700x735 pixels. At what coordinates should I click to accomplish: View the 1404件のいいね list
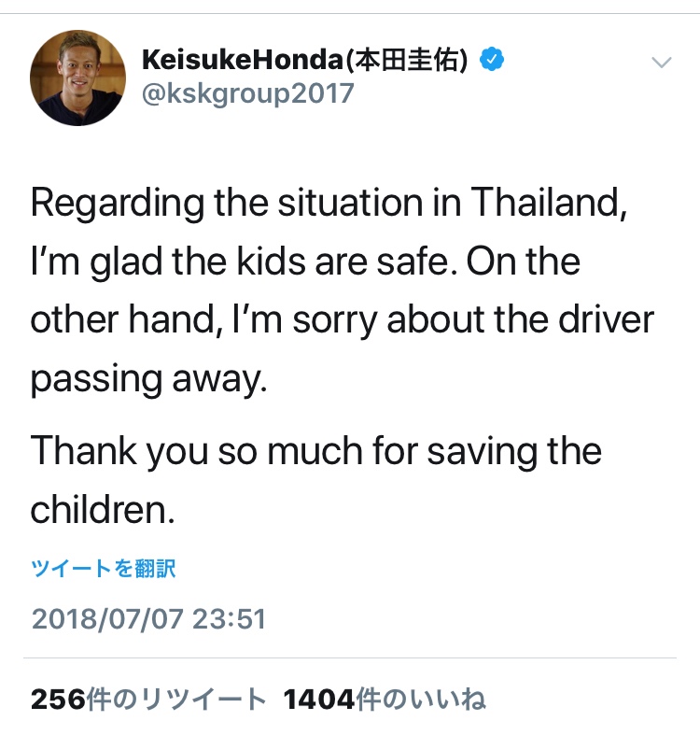[385, 699]
